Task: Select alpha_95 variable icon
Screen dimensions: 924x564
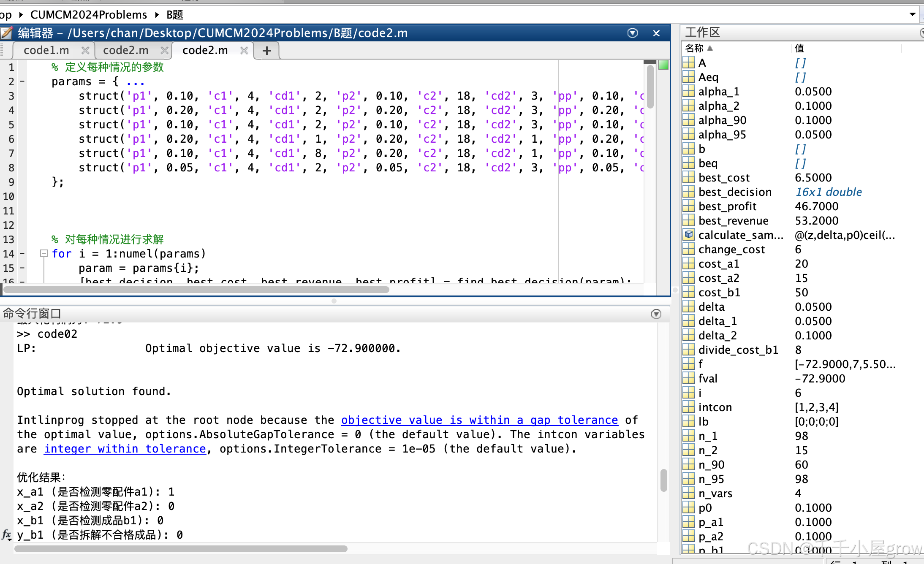Action: click(x=689, y=134)
